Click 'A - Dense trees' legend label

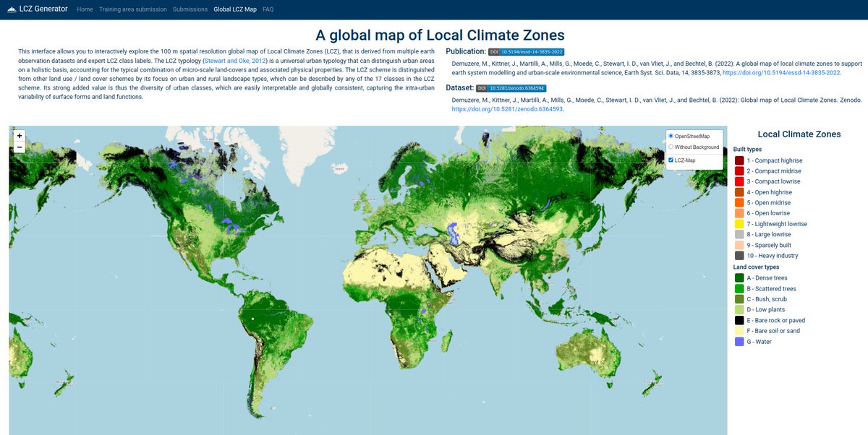coord(767,277)
